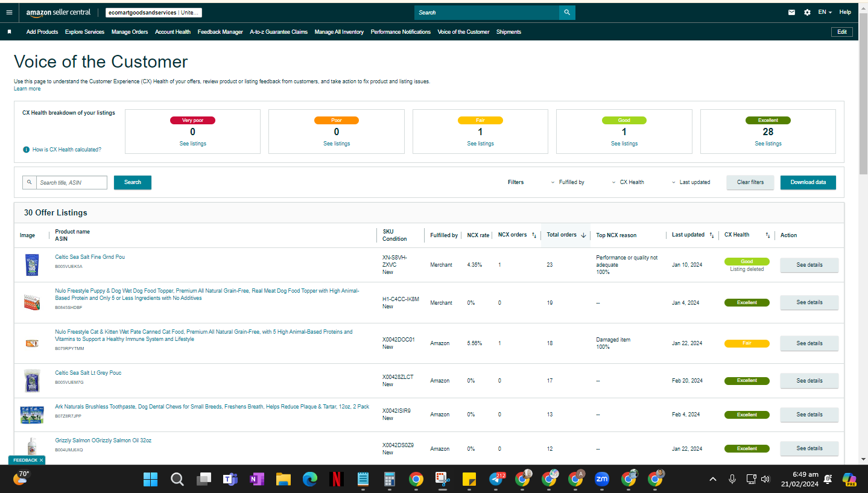This screenshot has width=868, height=493.
Task: Launch OneNote from the taskbar
Action: coord(256,479)
